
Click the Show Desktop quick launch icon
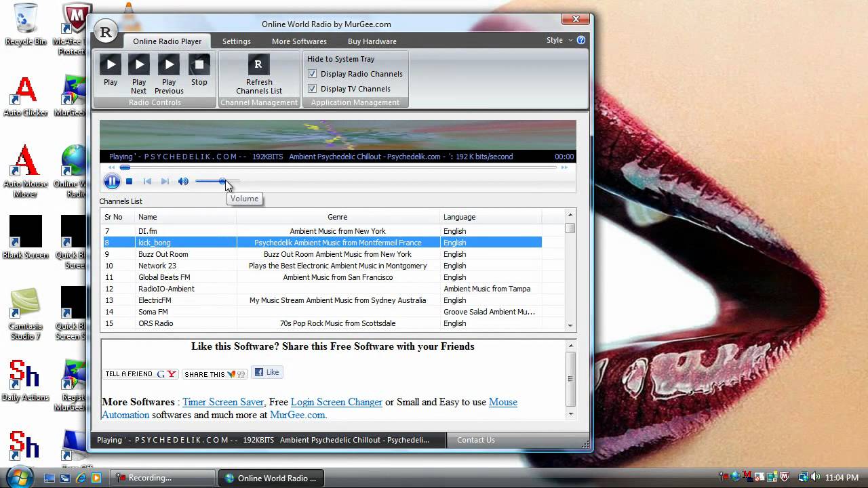coord(50,478)
